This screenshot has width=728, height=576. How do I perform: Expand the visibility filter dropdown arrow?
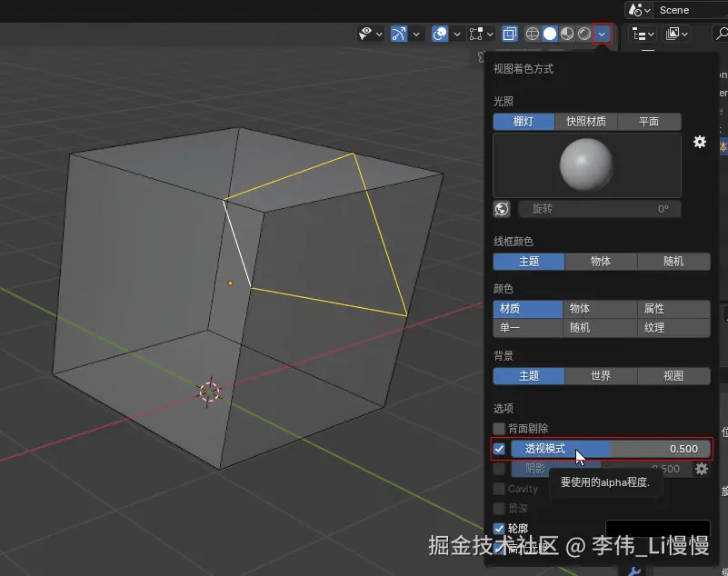[x=379, y=34]
